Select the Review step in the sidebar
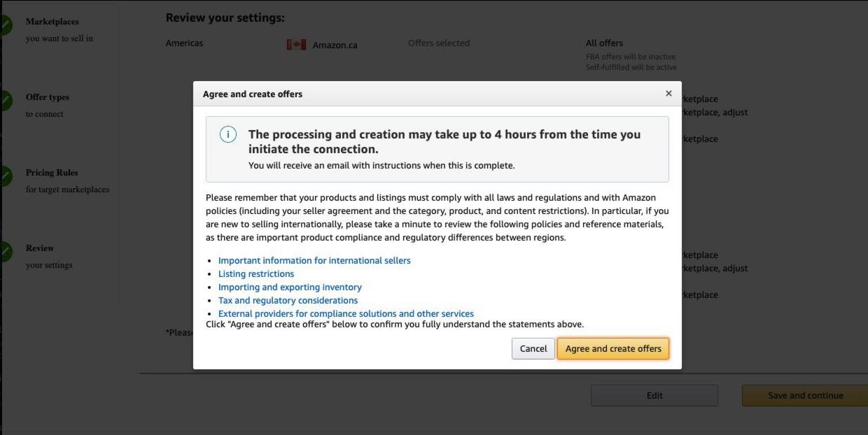This screenshot has width=868, height=435. (40, 248)
